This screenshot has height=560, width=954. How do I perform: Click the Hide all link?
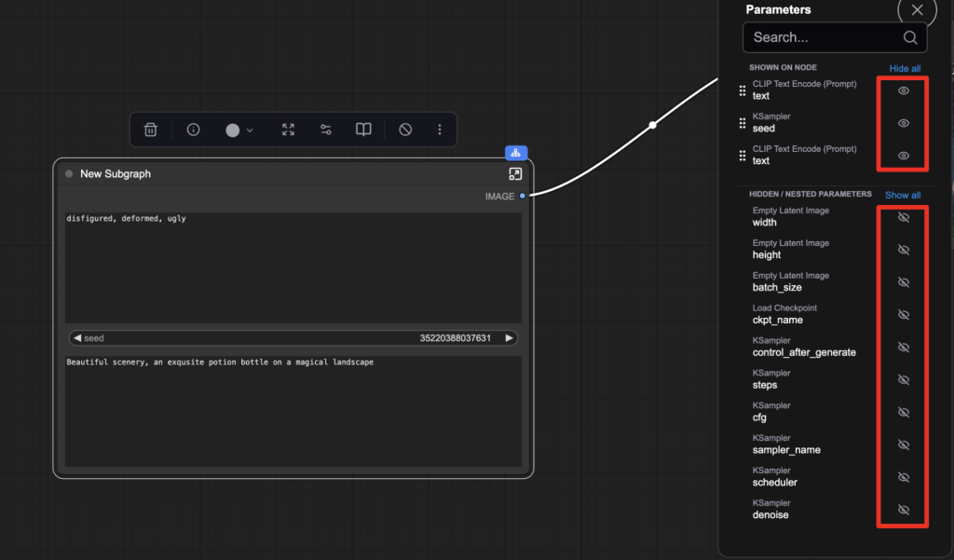[x=904, y=69]
